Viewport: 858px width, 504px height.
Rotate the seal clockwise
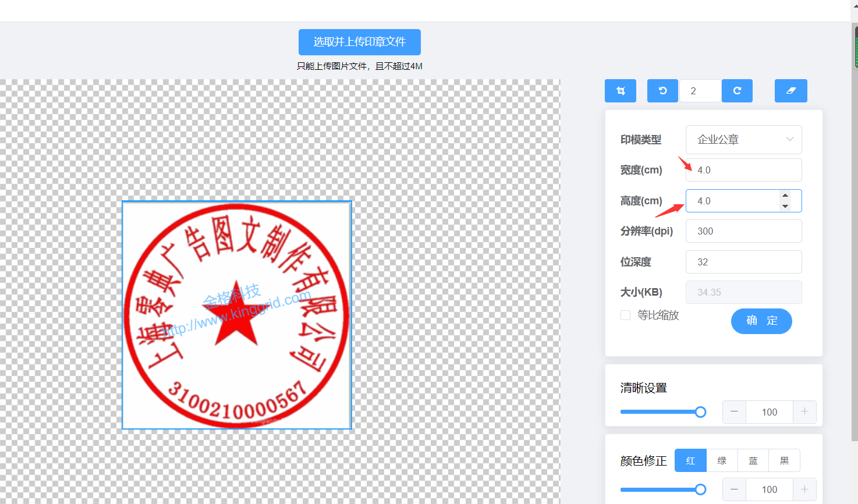click(x=737, y=91)
